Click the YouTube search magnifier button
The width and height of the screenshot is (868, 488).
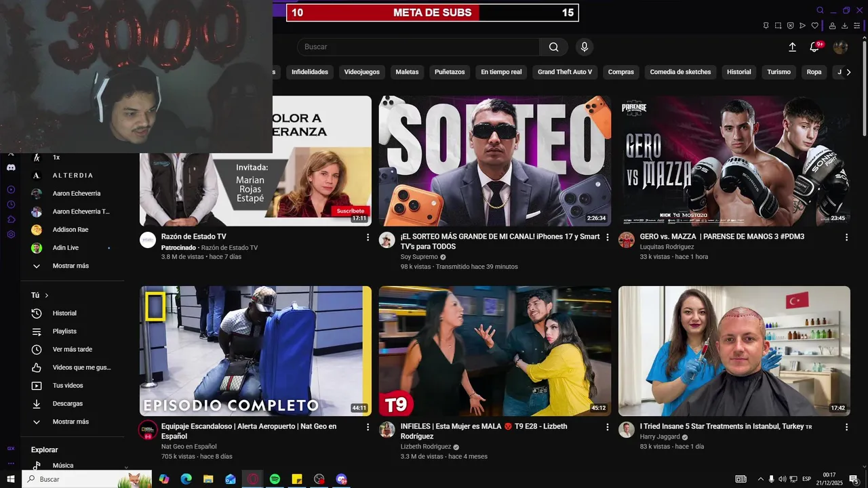click(554, 47)
